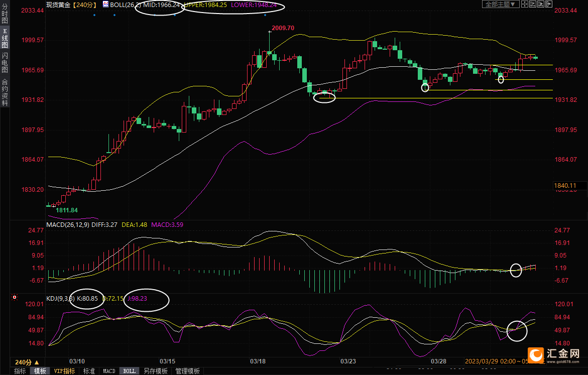Switch to the 闪电图 side tab
This screenshot has width=588, height=375.
pos(5,63)
